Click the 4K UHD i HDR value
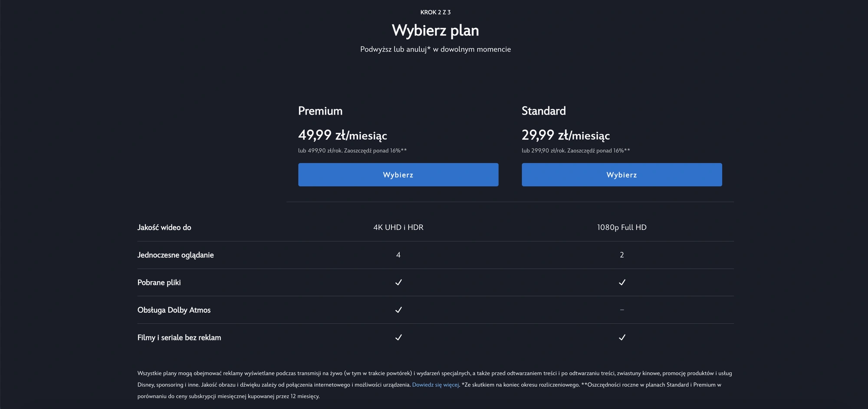 [398, 228]
